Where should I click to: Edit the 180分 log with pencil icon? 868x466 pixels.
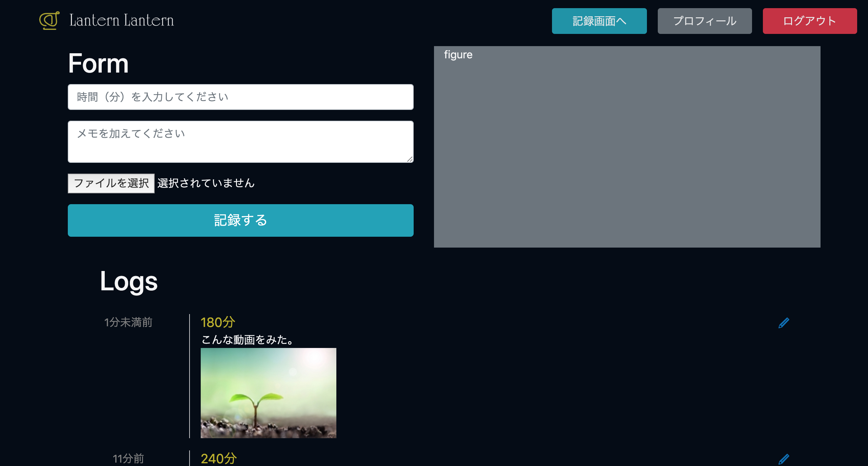(x=784, y=323)
